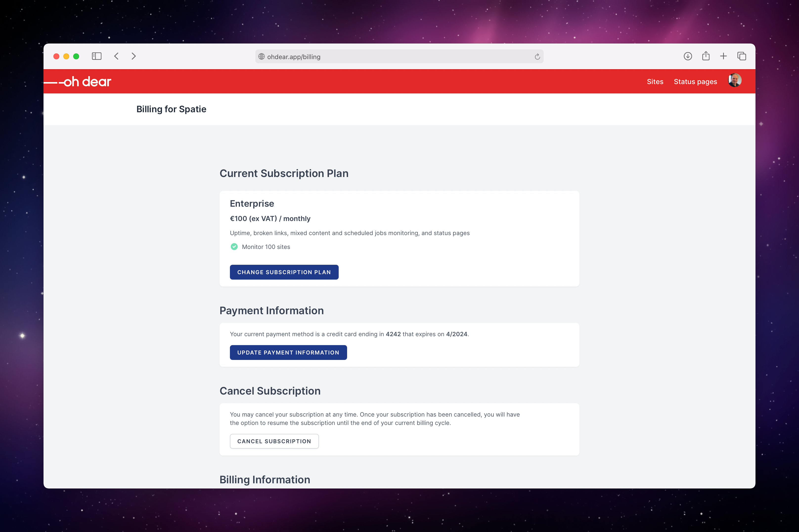Image resolution: width=799 pixels, height=532 pixels.
Task: Click the '€100 (ex VAT) / monthly' price
Action: click(x=270, y=219)
